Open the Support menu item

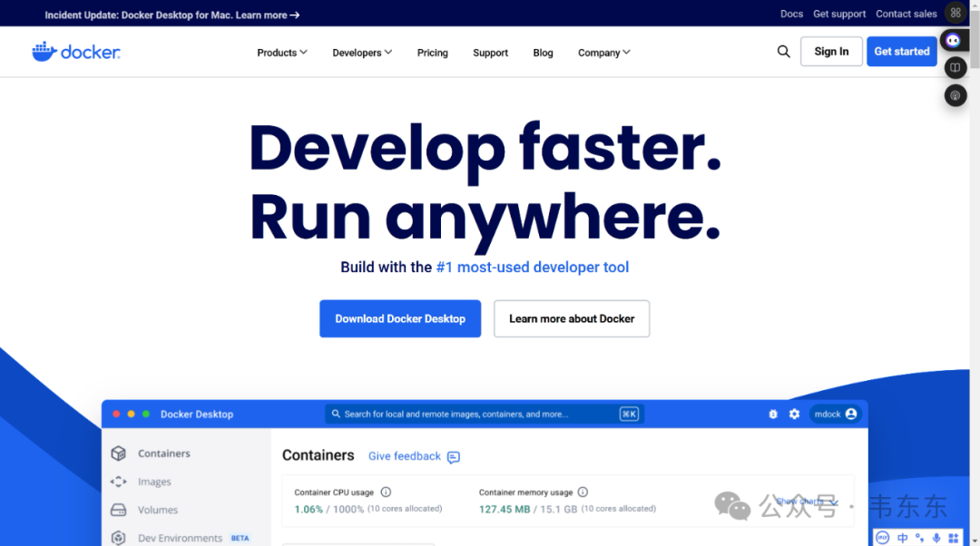tap(491, 53)
